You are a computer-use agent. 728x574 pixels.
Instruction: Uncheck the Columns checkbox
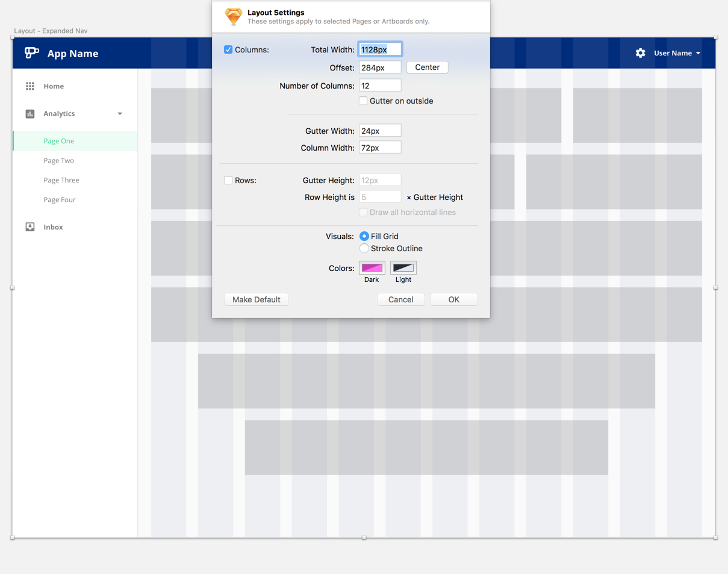click(x=228, y=49)
